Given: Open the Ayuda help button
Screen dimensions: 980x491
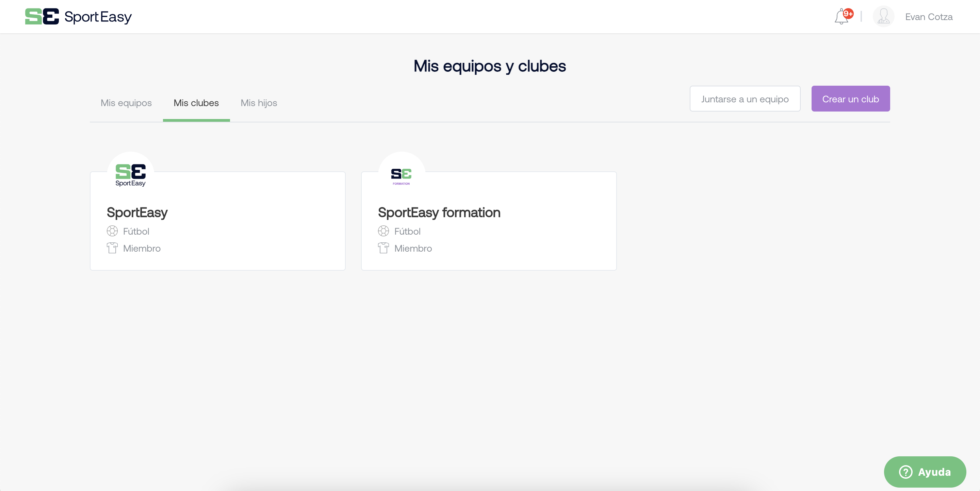Looking at the screenshot, I should coord(925,472).
